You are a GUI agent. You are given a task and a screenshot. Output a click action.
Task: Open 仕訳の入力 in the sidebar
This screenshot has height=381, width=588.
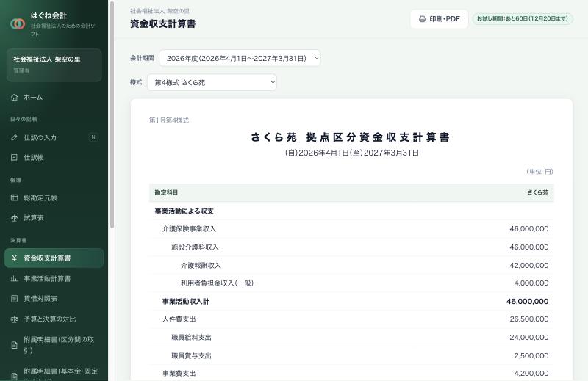(54, 137)
